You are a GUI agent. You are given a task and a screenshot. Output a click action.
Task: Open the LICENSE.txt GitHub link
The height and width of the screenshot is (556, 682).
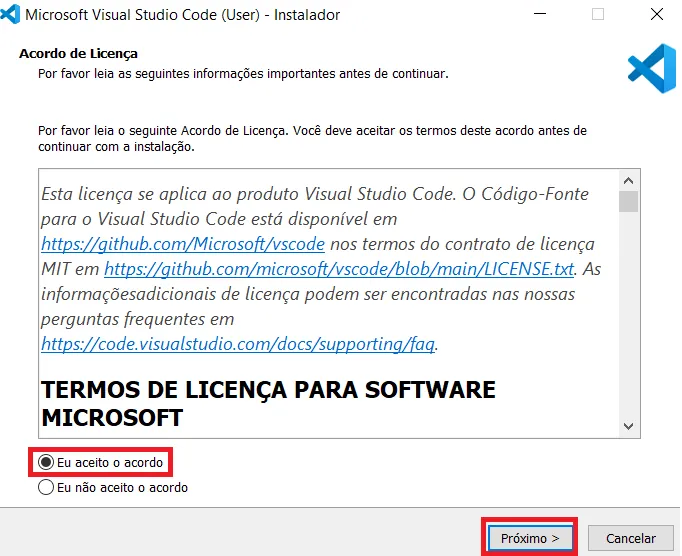339,269
